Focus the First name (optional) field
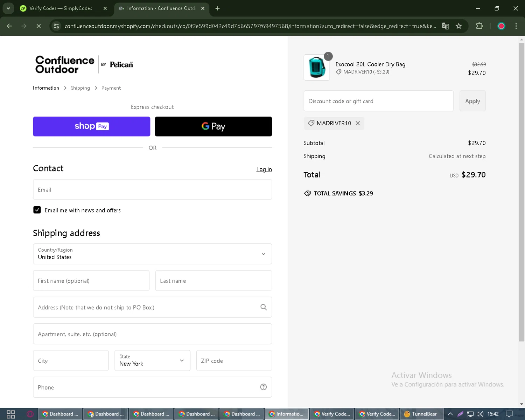Image resolution: width=525 pixels, height=420 pixels. (x=91, y=281)
